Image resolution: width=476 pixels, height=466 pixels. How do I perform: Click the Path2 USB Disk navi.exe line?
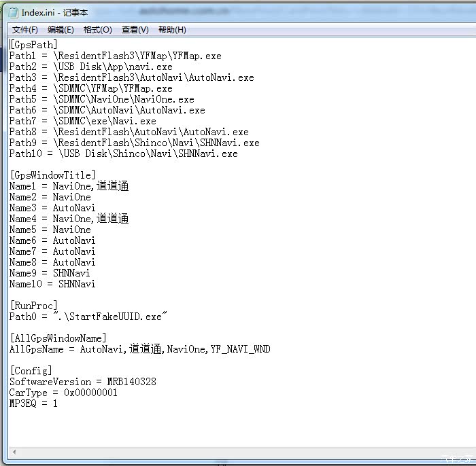coord(90,67)
